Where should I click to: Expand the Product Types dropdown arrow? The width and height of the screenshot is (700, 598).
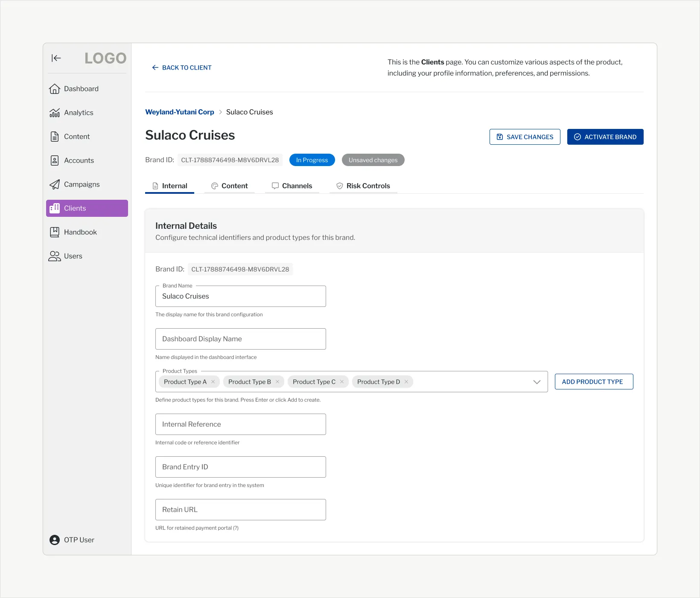[537, 382]
